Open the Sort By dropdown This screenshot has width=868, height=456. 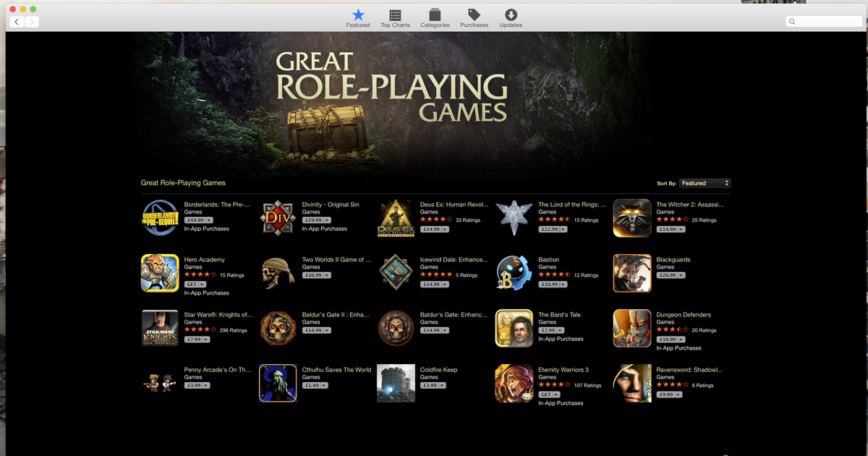tap(705, 183)
